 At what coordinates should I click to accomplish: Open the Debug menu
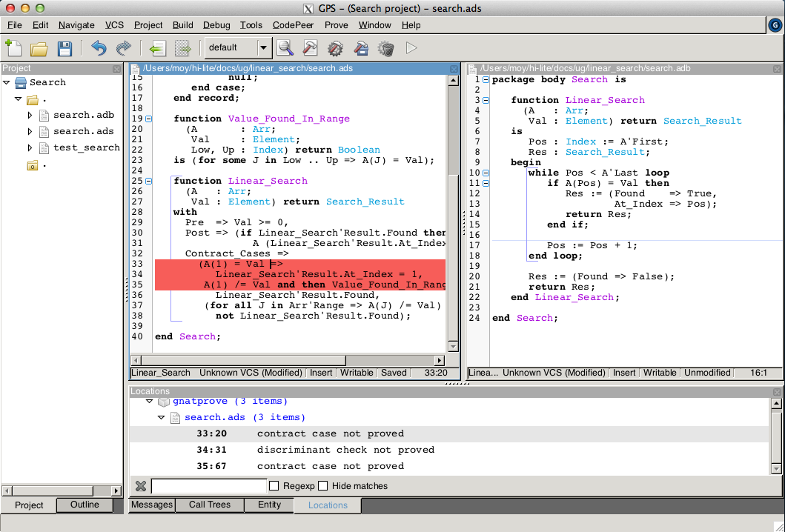click(216, 25)
